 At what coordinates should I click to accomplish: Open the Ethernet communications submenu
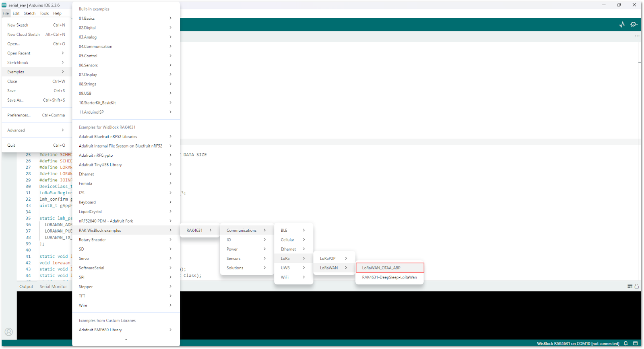click(x=293, y=249)
